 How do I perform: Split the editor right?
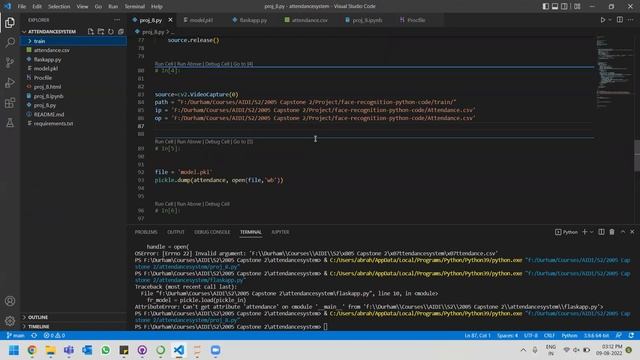point(620,20)
